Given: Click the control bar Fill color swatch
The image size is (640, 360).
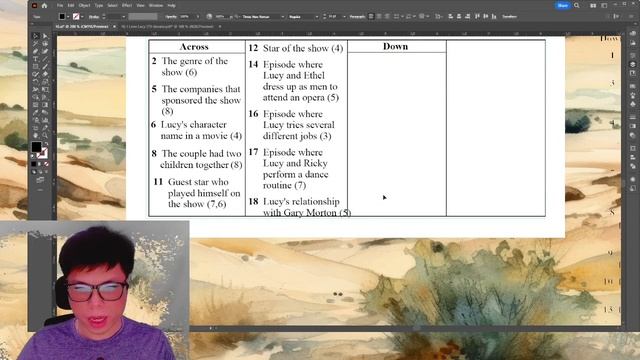Looking at the screenshot, I should coord(62,17).
